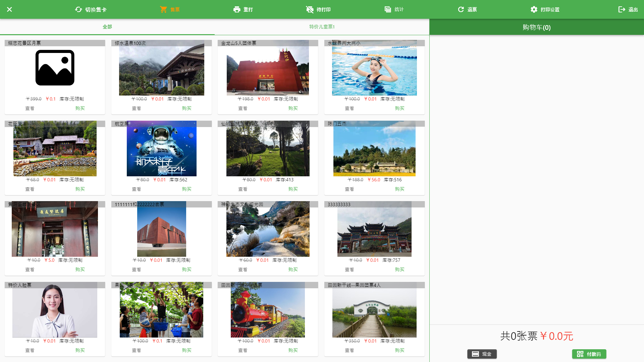This screenshot has height=362, width=644.
Task: Click the 修水温泉100次 building photo
Action: point(162,68)
